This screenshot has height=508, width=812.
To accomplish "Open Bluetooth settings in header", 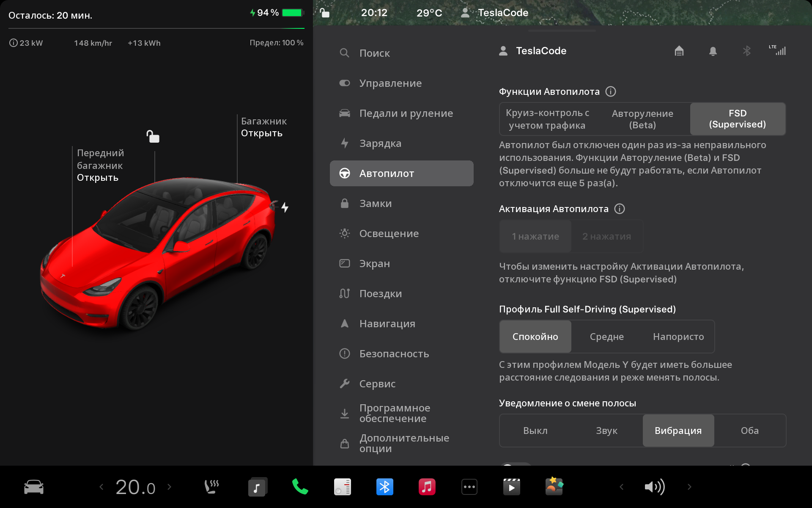I will 747,51.
